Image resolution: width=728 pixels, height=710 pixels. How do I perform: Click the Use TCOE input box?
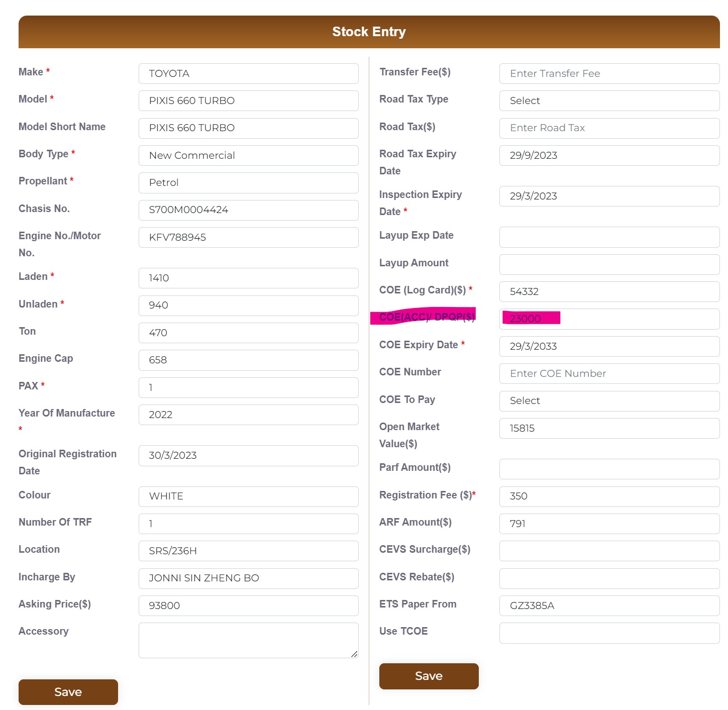(609, 633)
